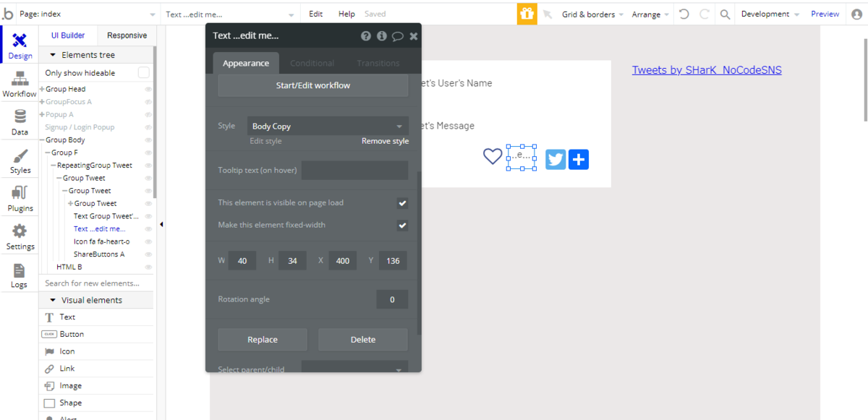Click the undo arrow icon

tap(684, 14)
